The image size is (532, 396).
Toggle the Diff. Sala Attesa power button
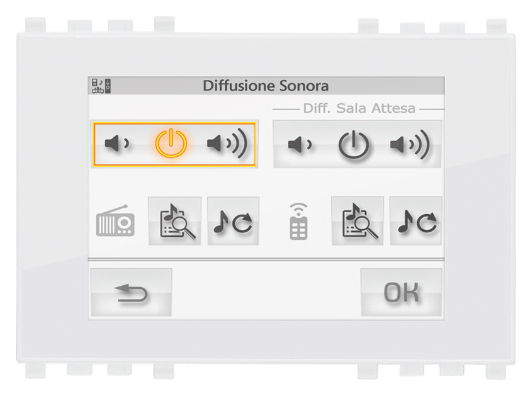click(354, 145)
